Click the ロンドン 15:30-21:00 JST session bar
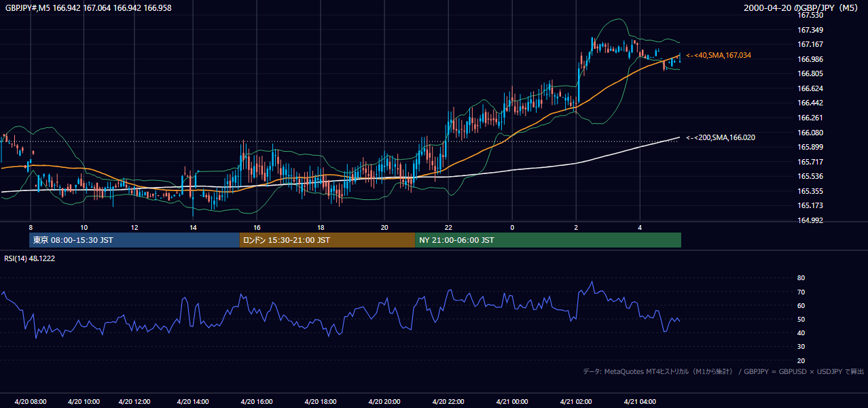Image resolution: width=868 pixels, height=408 pixels. coord(327,240)
